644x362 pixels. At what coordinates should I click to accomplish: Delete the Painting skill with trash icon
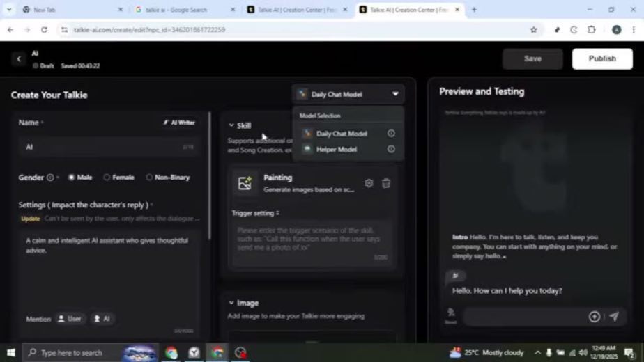pos(386,183)
